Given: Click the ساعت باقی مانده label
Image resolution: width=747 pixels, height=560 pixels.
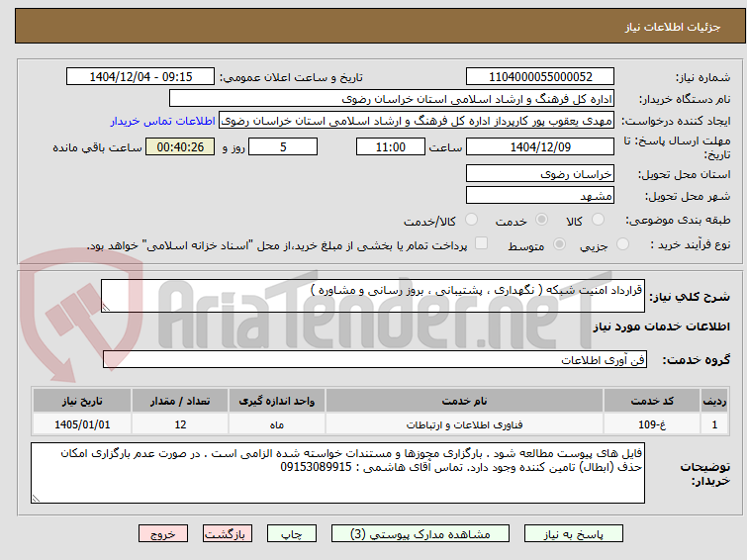Looking at the screenshot, I should click(97, 147).
